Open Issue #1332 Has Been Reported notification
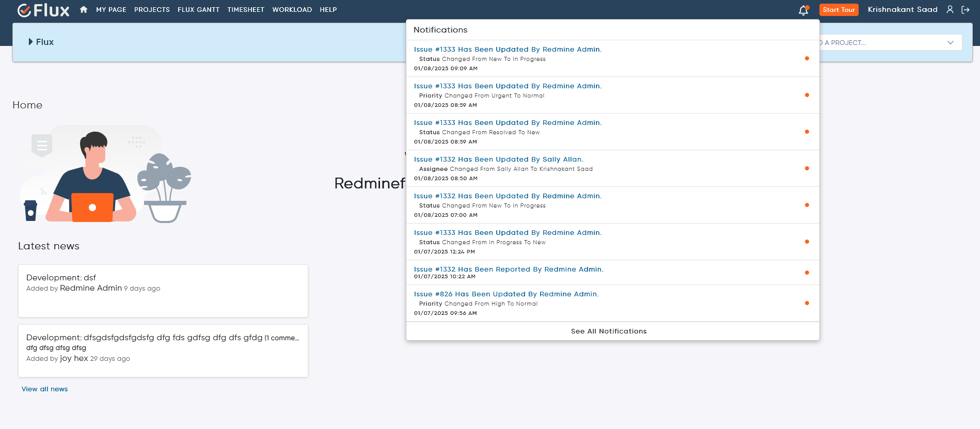980x429 pixels. tap(508, 269)
